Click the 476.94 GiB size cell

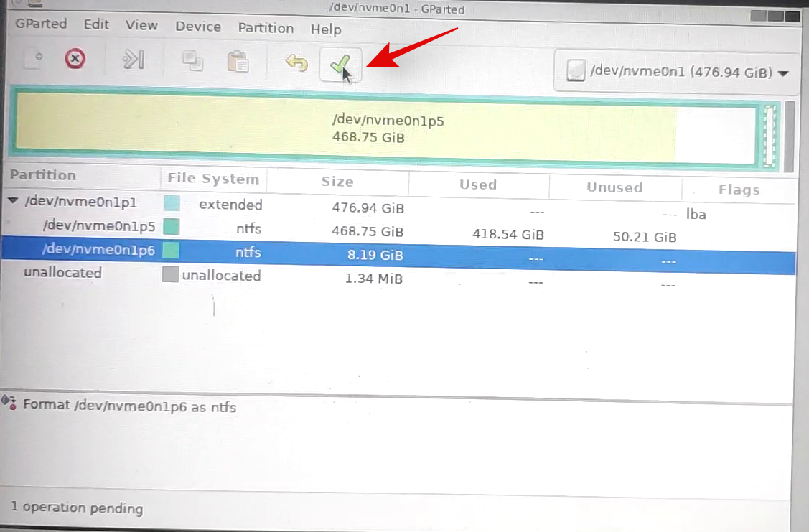[x=368, y=208]
